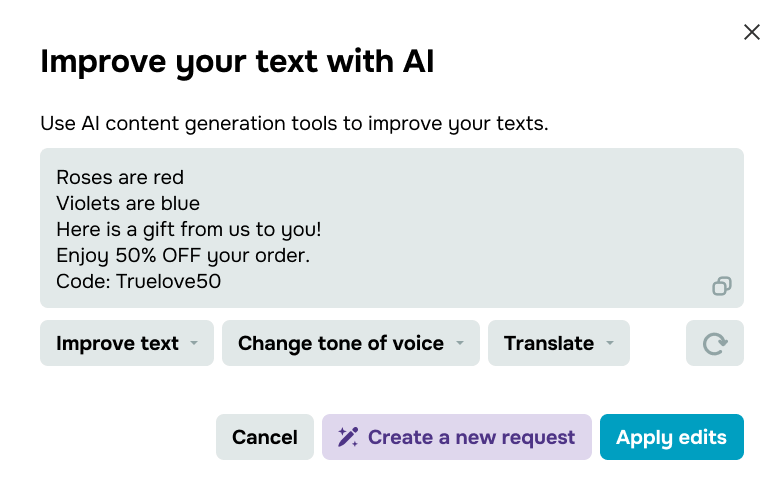Viewport: 784px width, 500px height.
Task: Copy the generated text with copy icon
Action: [x=722, y=286]
